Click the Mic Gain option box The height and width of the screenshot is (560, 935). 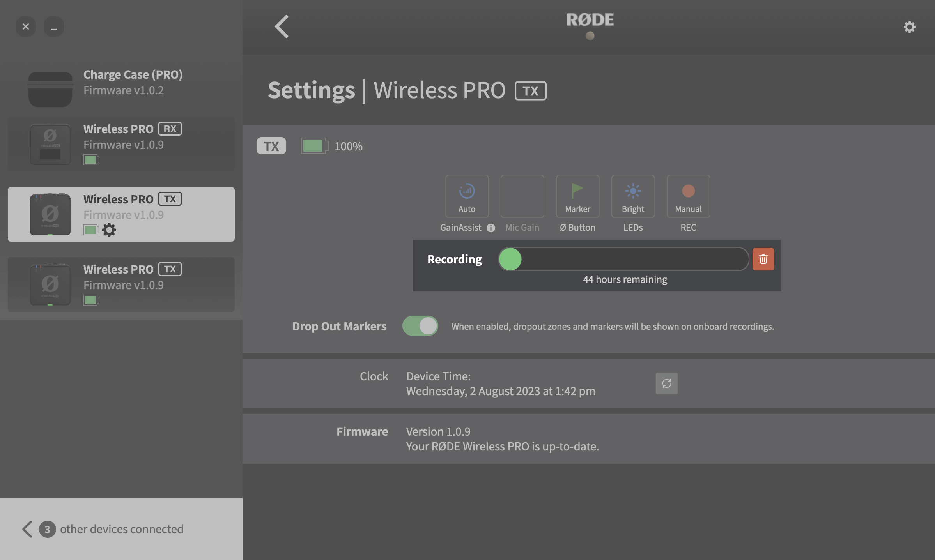[x=522, y=196]
